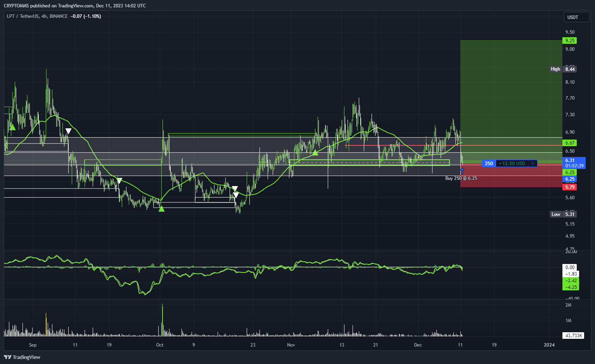
Task: Click the 9.00 price axis label
Action: (x=570, y=49)
